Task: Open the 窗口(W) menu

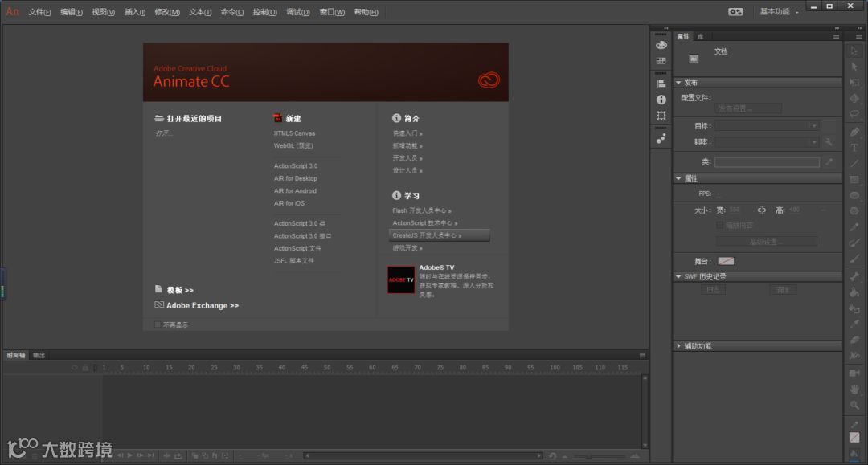Action: [332, 12]
